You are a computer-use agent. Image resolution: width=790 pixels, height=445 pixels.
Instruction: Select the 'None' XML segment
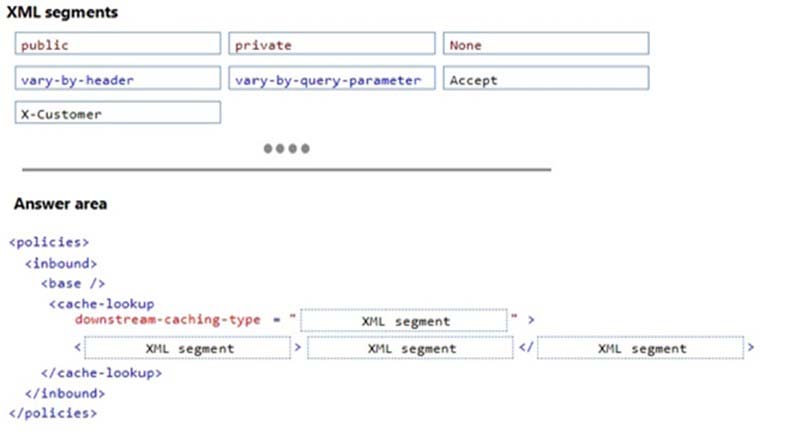point(546,44)
